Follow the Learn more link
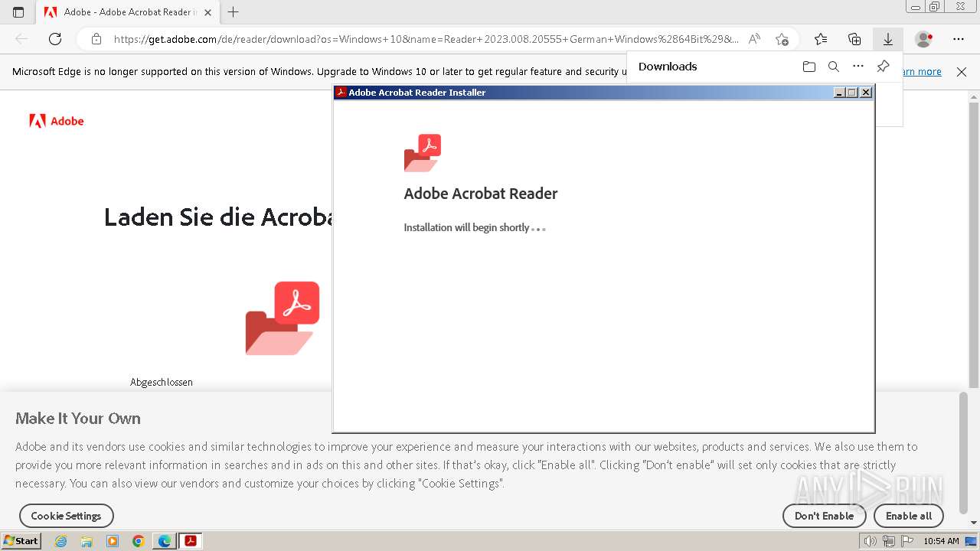Screen dimensions: 980x551 922,72
